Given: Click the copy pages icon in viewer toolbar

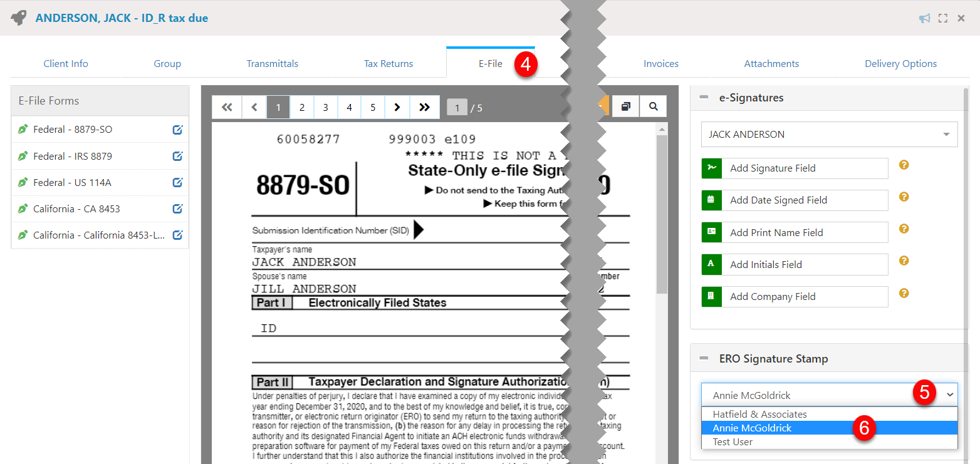Looking at the screenshot, I should 625,107.
